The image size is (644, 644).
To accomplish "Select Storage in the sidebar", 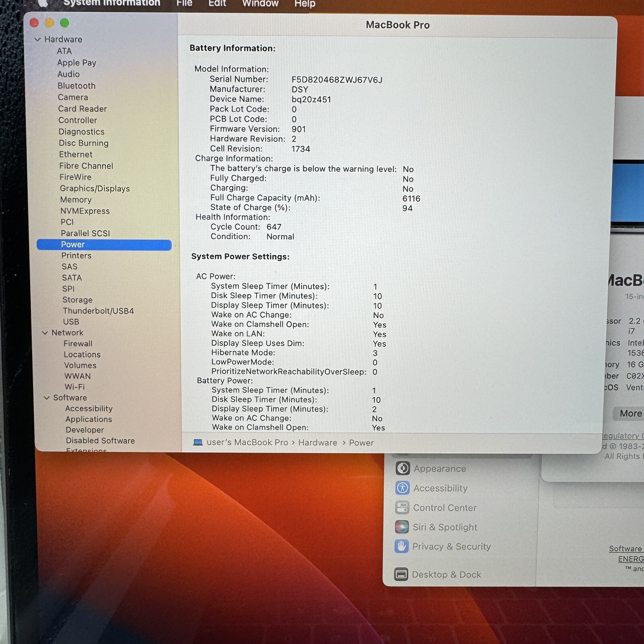I will tap(78, 300).
